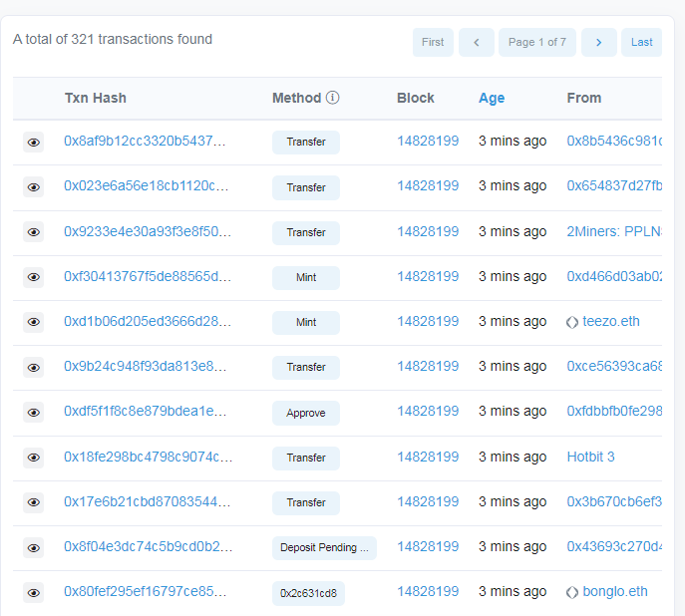This screenshot has width=685, height=616.
Task: Click the Approve method badge
Action: 306,413
